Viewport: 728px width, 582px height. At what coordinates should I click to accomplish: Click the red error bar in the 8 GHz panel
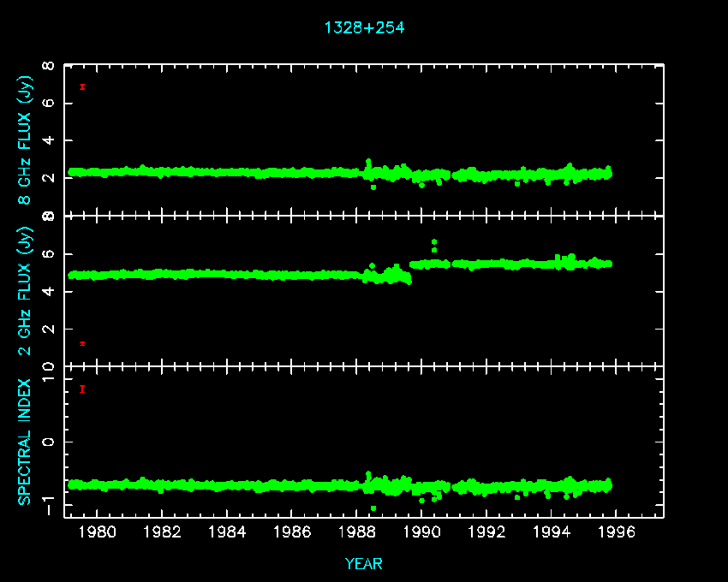pos(82,86)
